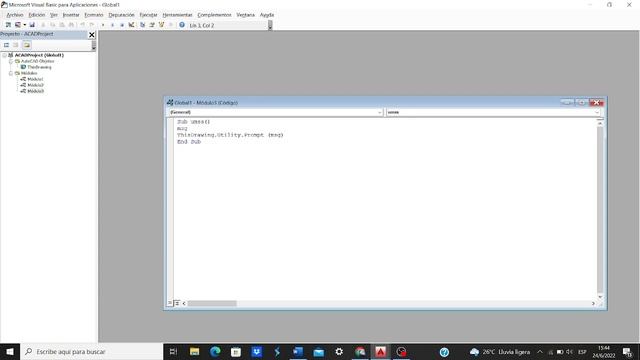This screenshot has width=640, height=360.
Task: Click the ThisDrawing.Utility.Prompt code line
Action: (x=230, y=135)
